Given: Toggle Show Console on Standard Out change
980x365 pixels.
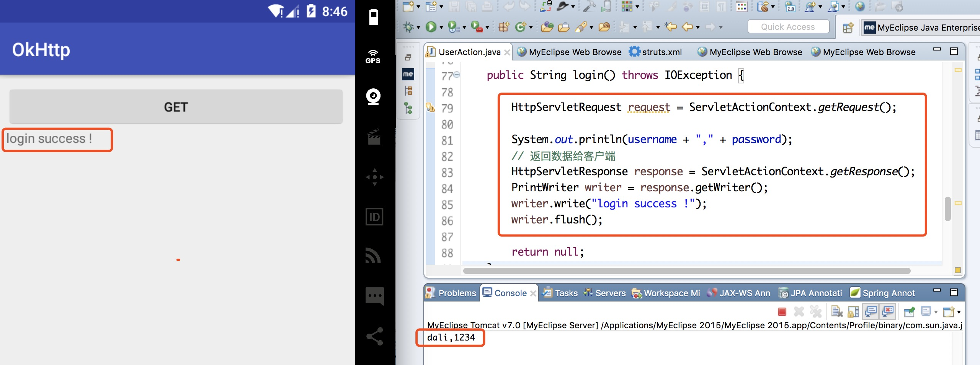Looking at the screenshot, I should [x=871, y=312].
